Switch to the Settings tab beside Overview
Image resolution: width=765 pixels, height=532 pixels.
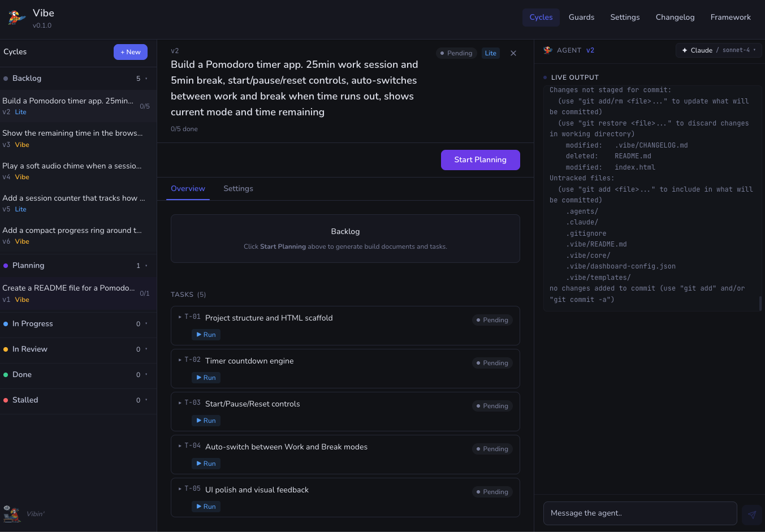coord(238,189)
